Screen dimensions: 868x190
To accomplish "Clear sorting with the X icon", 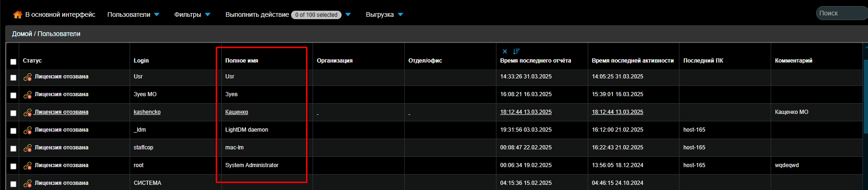I will pos(505,51).
